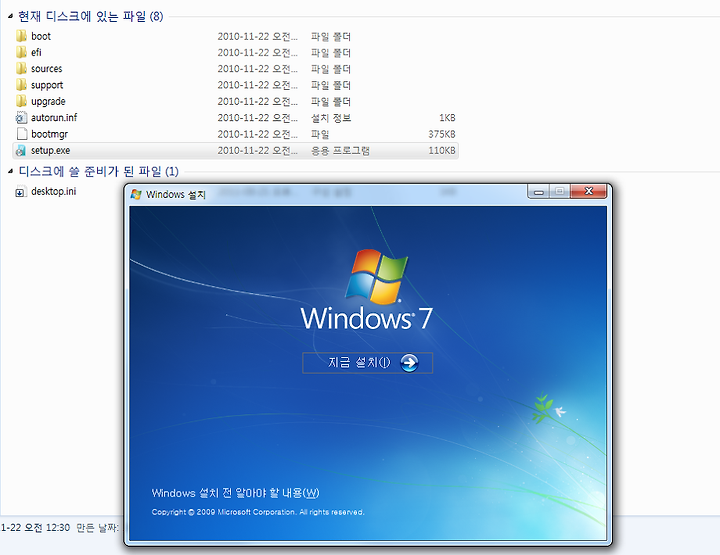Select the efi folder icon

[21, 52]
